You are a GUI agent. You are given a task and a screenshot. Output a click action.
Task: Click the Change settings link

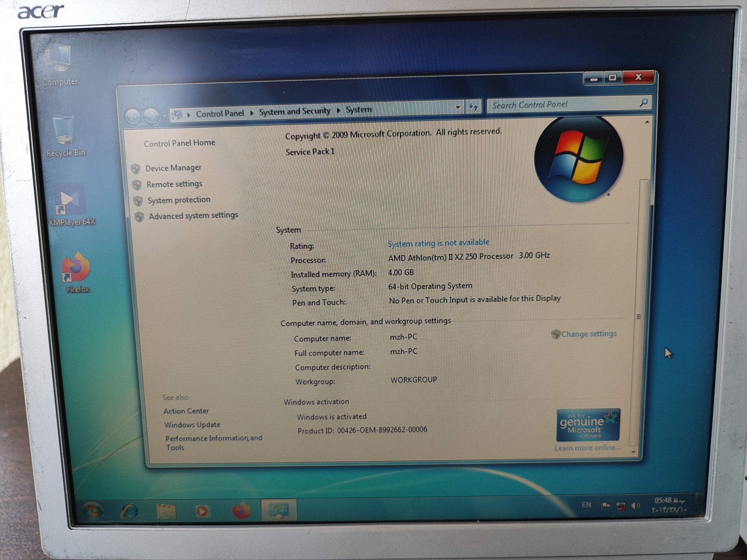pyautogui.click(x=588, y=334)
